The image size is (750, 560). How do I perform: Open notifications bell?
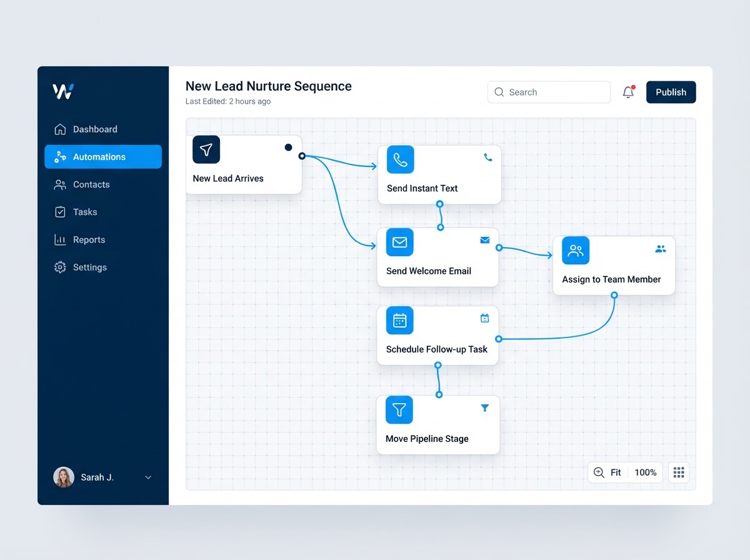coord(628,92)
